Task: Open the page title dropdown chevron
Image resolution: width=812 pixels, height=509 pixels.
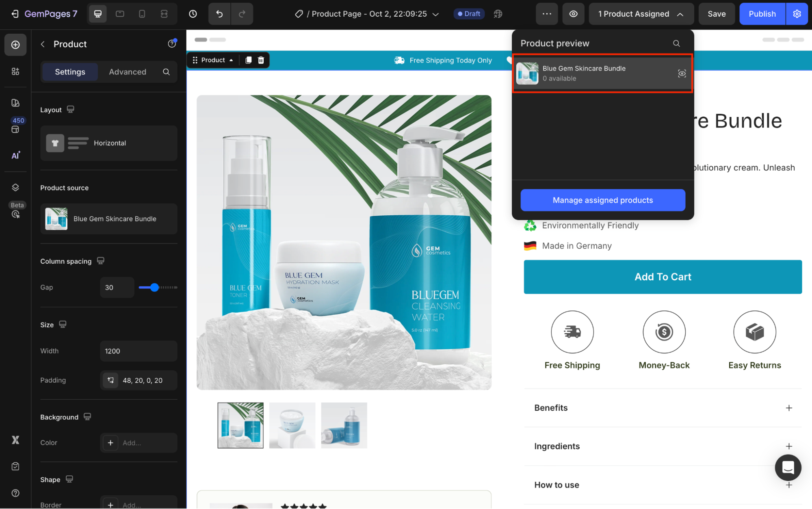Action: (435, 14)
